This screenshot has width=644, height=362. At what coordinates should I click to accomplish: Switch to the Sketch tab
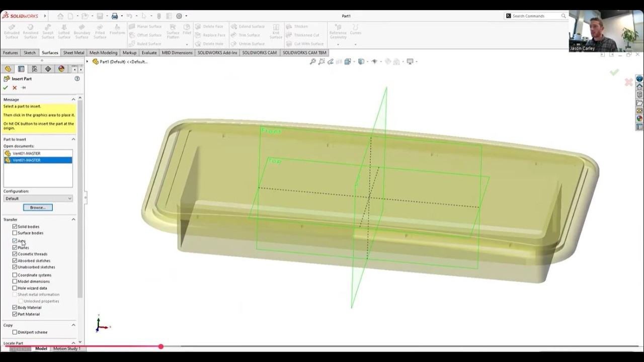30,53
